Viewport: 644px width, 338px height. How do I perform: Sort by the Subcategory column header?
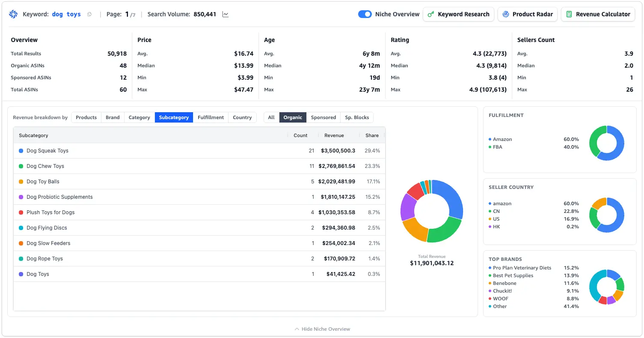[33, 135]
